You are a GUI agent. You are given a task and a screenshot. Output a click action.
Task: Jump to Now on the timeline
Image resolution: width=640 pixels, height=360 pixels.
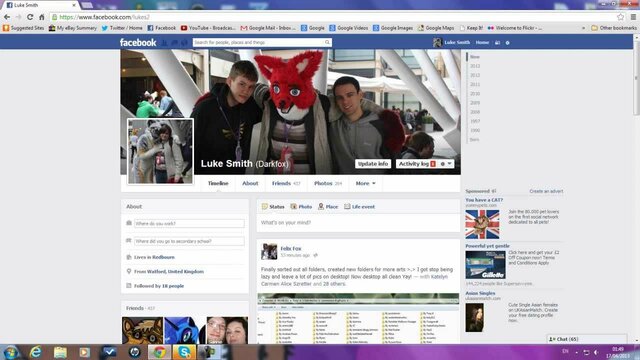coord(474,57)
